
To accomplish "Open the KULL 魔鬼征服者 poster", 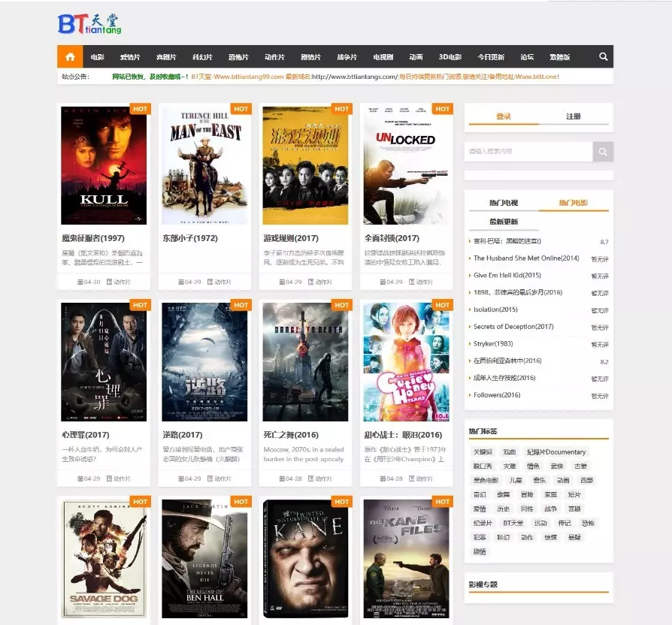I will (x=104, y=165).
